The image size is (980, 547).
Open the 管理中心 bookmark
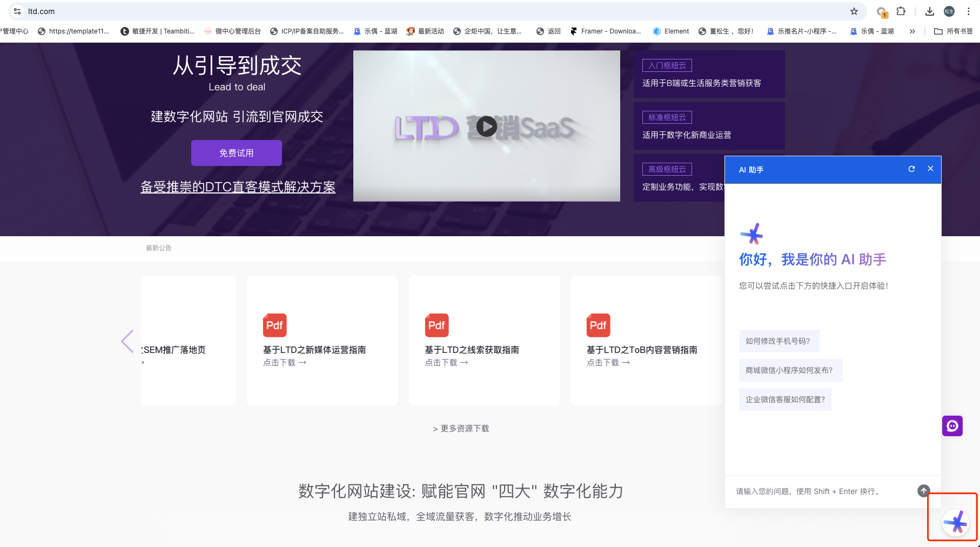click(x=15, y=31)
